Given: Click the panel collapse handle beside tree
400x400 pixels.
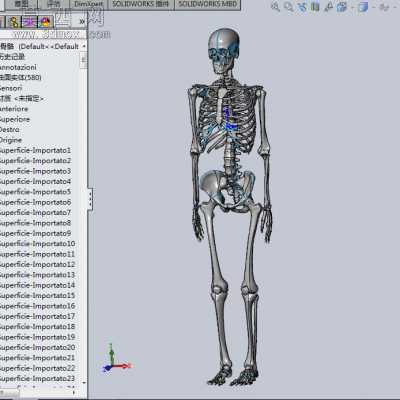Looking at the screenshot, I should [x=90, y=199].
